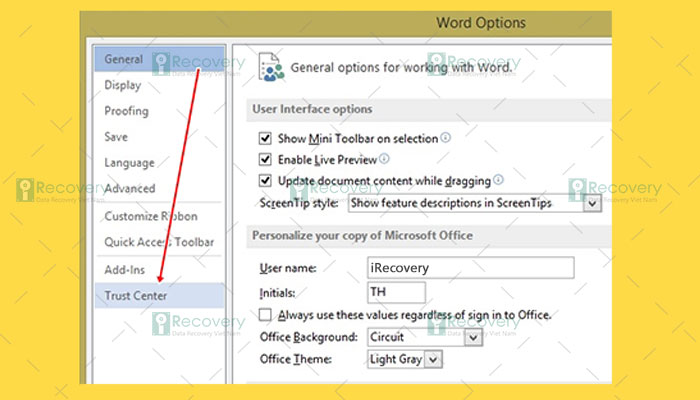The height and width of the screenshot is (400, 700).
Task: Uncheck Show Mini Toolbar on selection
Action: click(x=265, y=138)
